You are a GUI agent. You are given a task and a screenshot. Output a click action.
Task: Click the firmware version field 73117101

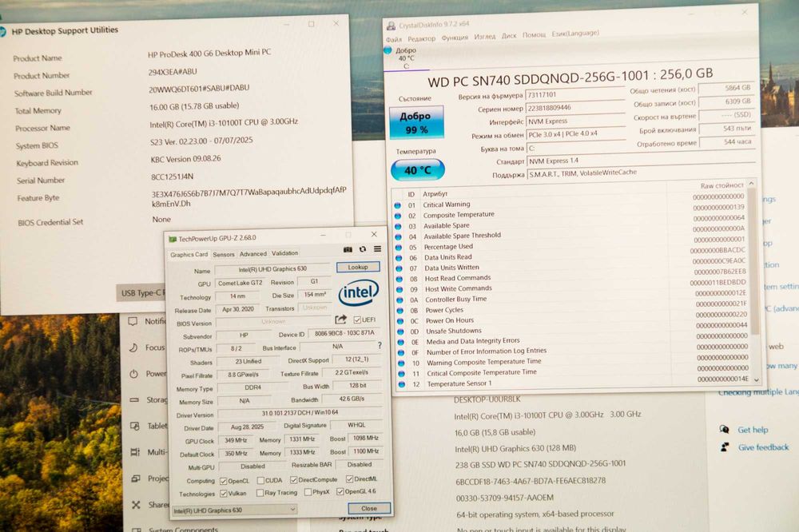[574, 94]
